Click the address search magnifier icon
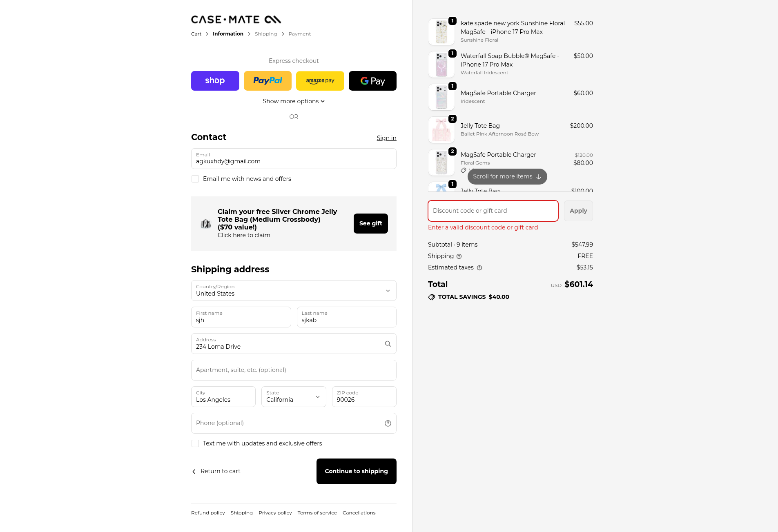The width and height of the screenshot is (778, 532). pyautogui.click(x=388, y=344)
